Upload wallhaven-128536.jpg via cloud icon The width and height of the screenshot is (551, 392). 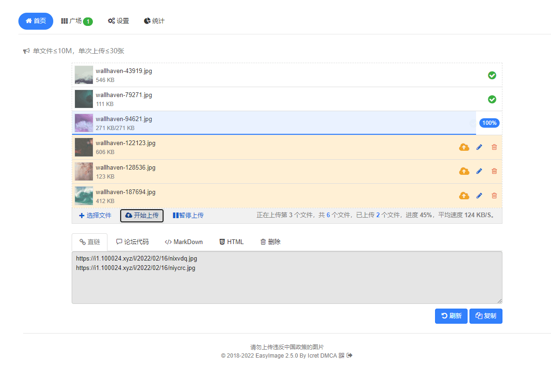click(464, 171)
